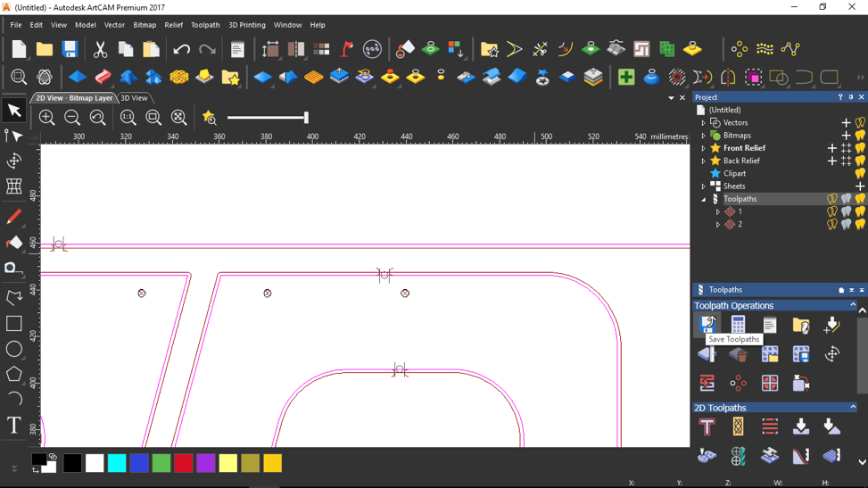Select the (Untitled) project root item
Viewport: 868px width, 488px height.
point(724,110)
